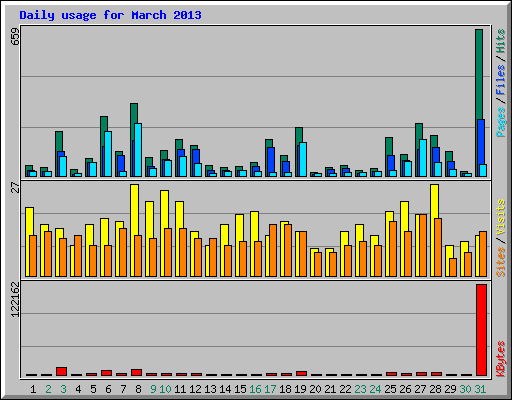Click the blue Files bar for day 17
This screenshot has width=512, height=400.
point(271,160)
